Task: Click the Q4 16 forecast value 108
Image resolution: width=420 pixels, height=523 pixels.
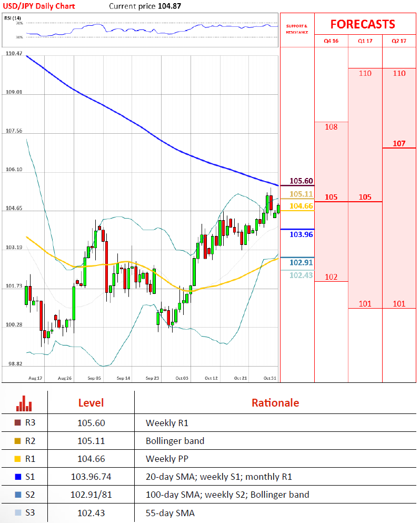Action: 331,127
